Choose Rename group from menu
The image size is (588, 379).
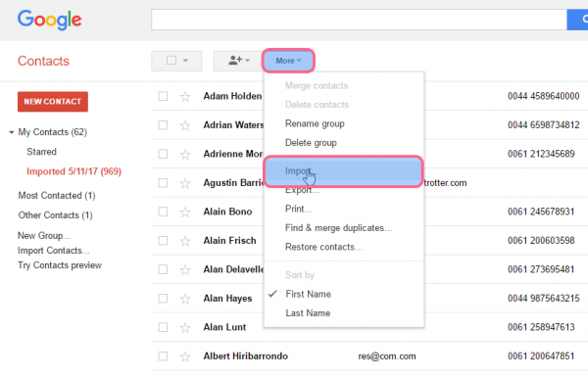(x=315, y=123)
